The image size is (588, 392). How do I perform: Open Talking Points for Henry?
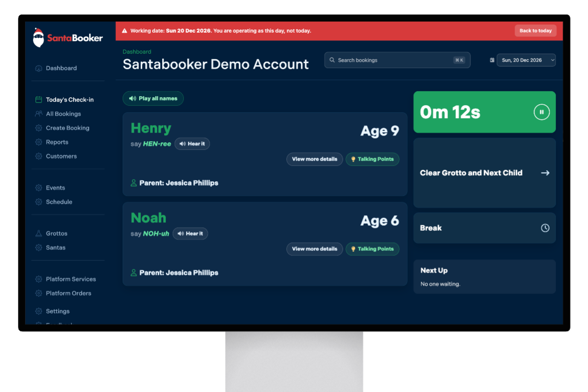pos(372,159)
